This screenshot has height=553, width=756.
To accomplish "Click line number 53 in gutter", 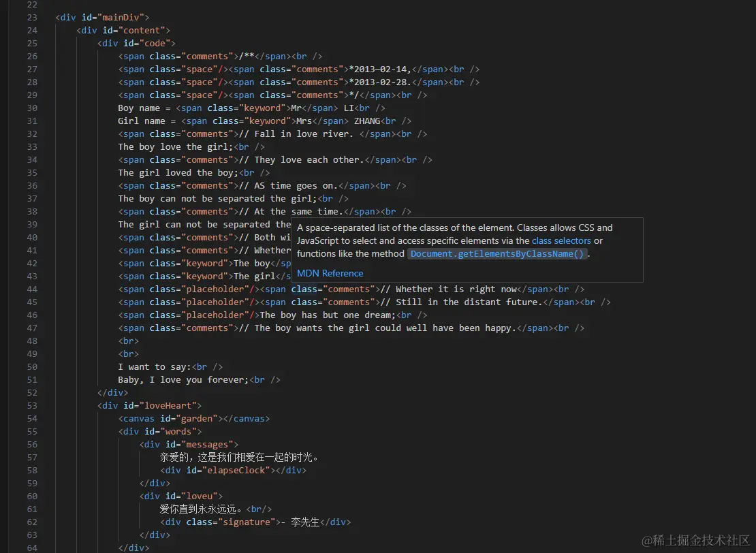I will coord(32,405).
